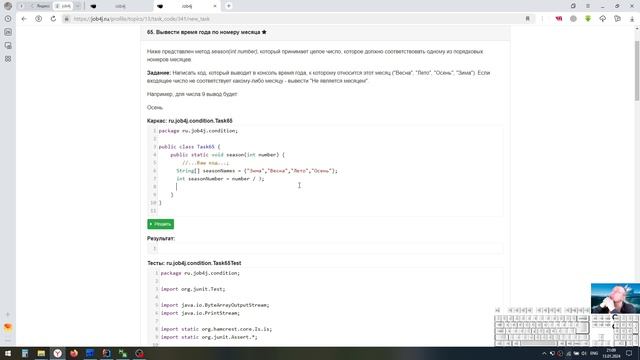Image resolution: width=640 pixels, height=360 pixels.
Task: Open the browser downloads arrow icon
Action: tap(632, 19)
